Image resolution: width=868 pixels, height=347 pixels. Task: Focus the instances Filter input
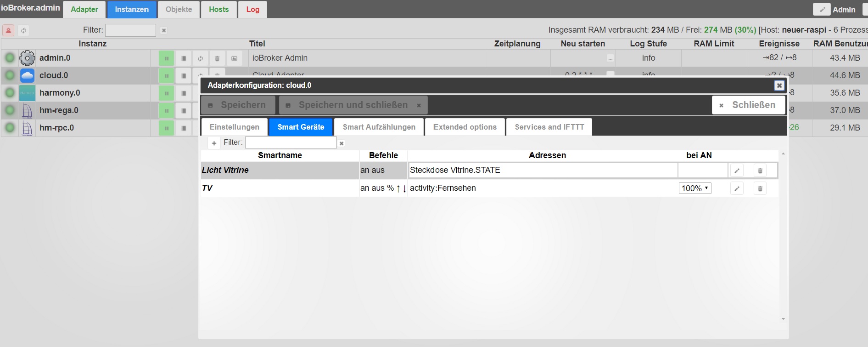130,30
